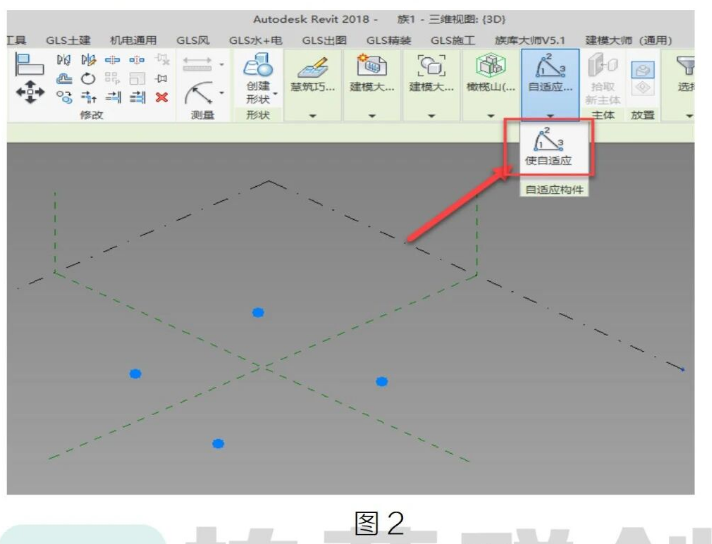
Task: Click the 慧筑巧 plugin icon
Action: 312,74
